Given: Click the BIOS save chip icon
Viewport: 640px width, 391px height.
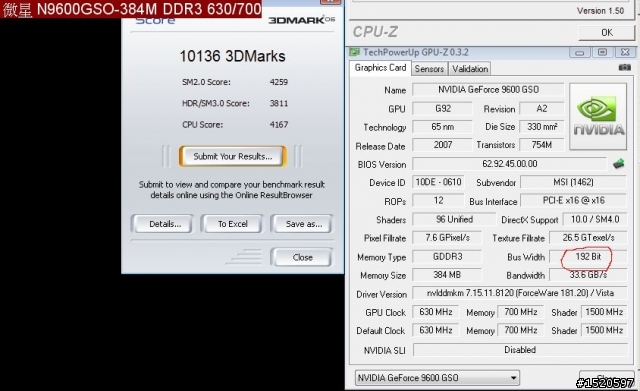Looking at the screenshot, I should point(619,164).
